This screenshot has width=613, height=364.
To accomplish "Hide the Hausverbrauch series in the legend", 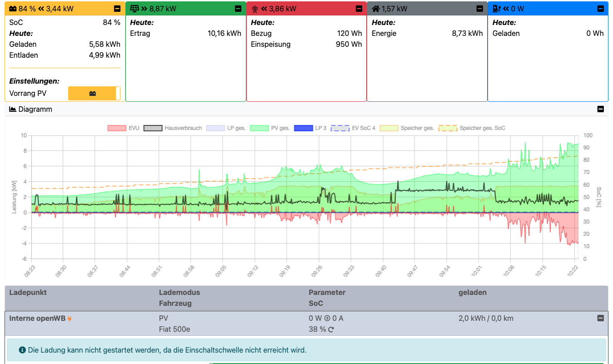I will coord(153,128).
